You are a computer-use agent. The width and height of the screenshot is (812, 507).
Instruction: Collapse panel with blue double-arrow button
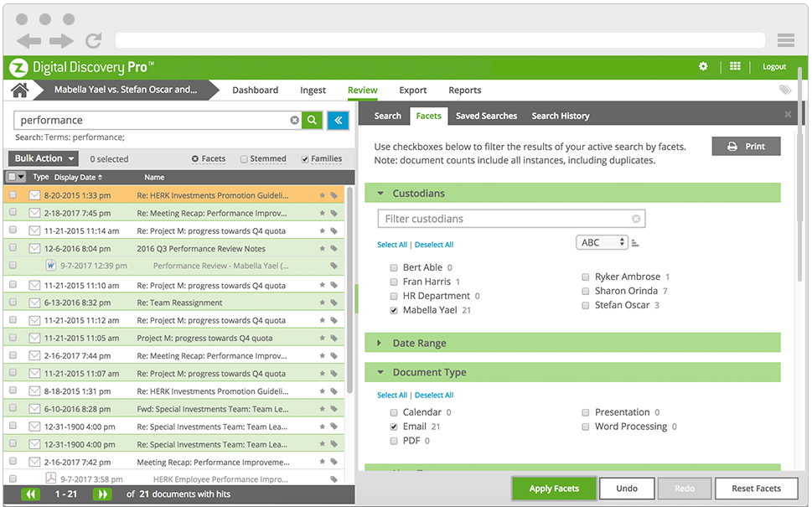point(338,120)
